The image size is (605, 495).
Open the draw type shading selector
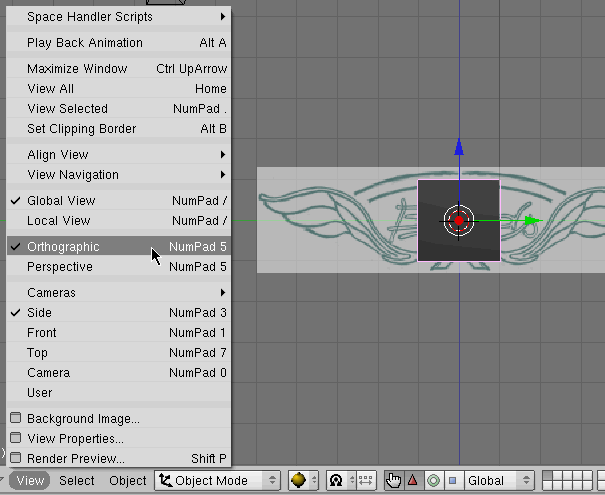[303, 481]
